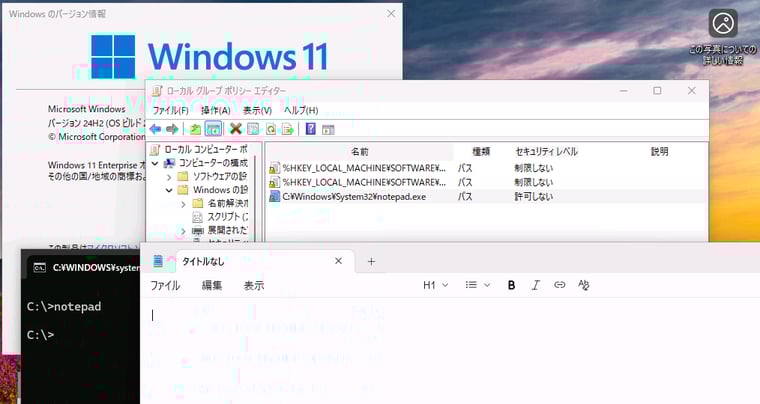Image resolution: width=760 pixels, height=404 pixels.
Task: Sort by 名前 column header
Action: [360, 152]
